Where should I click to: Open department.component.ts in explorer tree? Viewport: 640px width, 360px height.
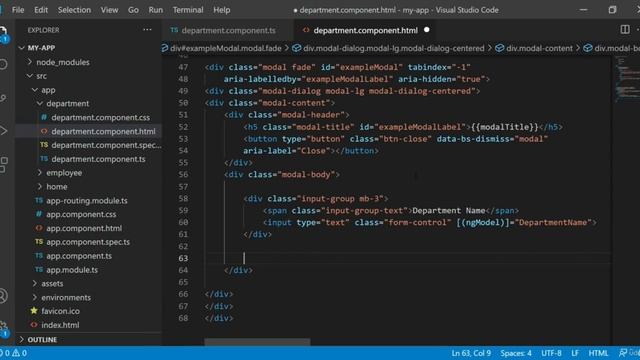98,159
